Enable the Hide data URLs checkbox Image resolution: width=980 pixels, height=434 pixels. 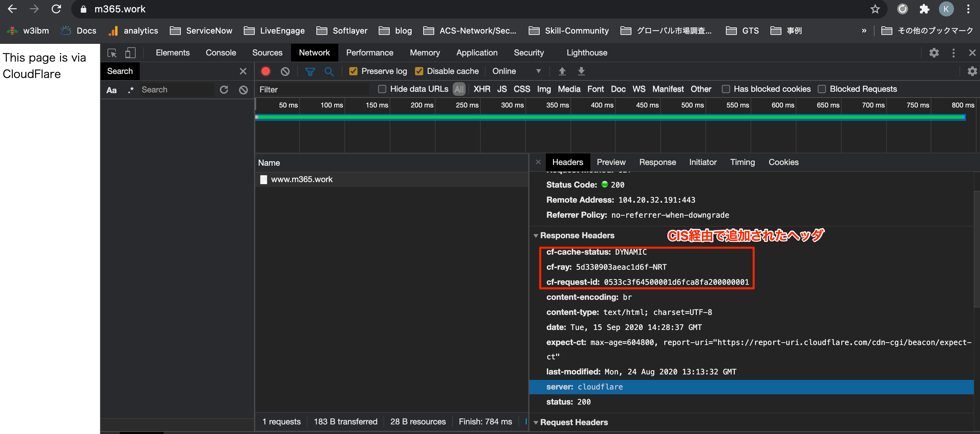[x=382, y=89]
